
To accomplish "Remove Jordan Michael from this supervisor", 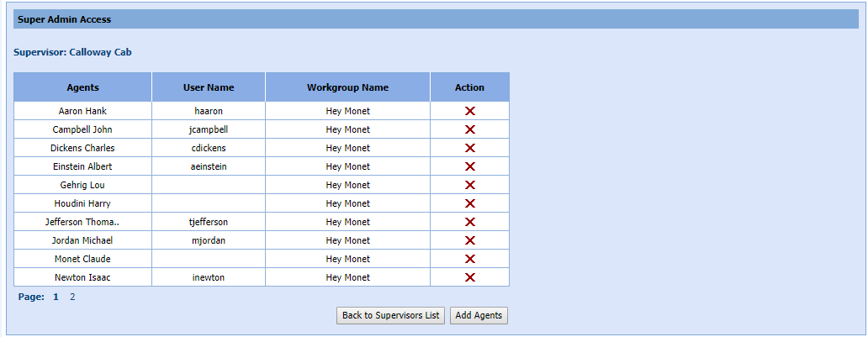I will (470, 240).
